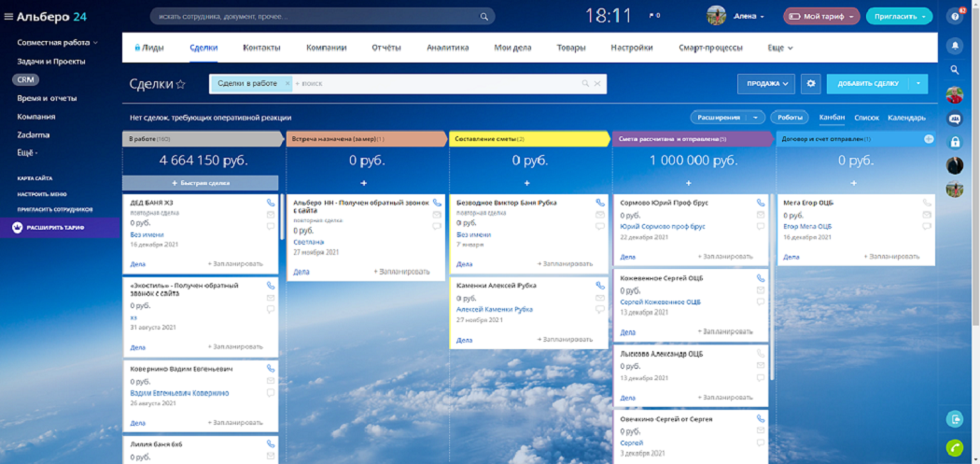
Task: Open the lock icon in right sidebar
Action: (x=955, y=142)
